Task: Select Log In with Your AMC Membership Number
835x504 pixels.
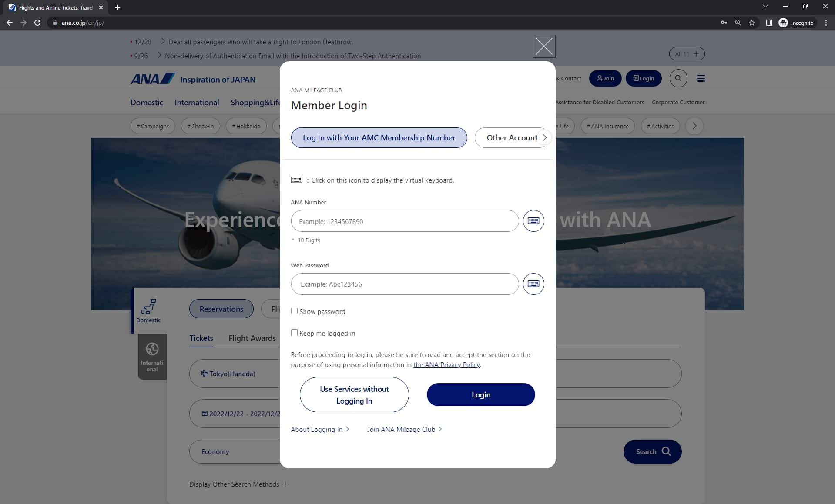Action: (x=379, y=137)
